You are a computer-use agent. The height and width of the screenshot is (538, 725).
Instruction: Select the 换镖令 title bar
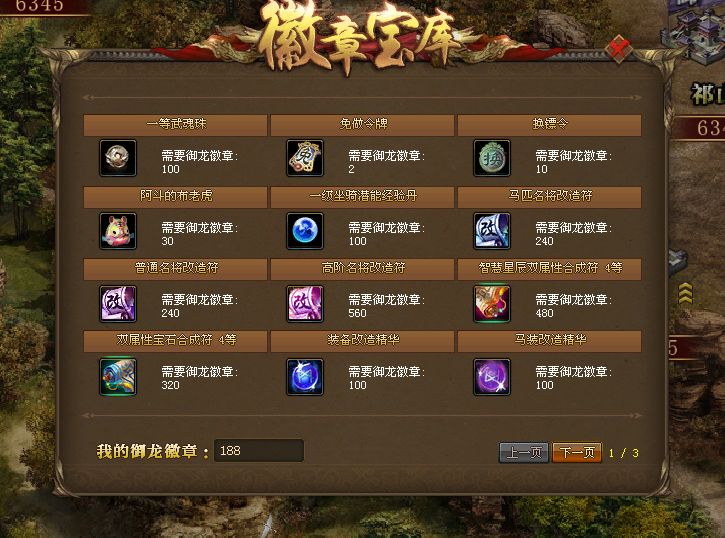click(x=549, y=125)
